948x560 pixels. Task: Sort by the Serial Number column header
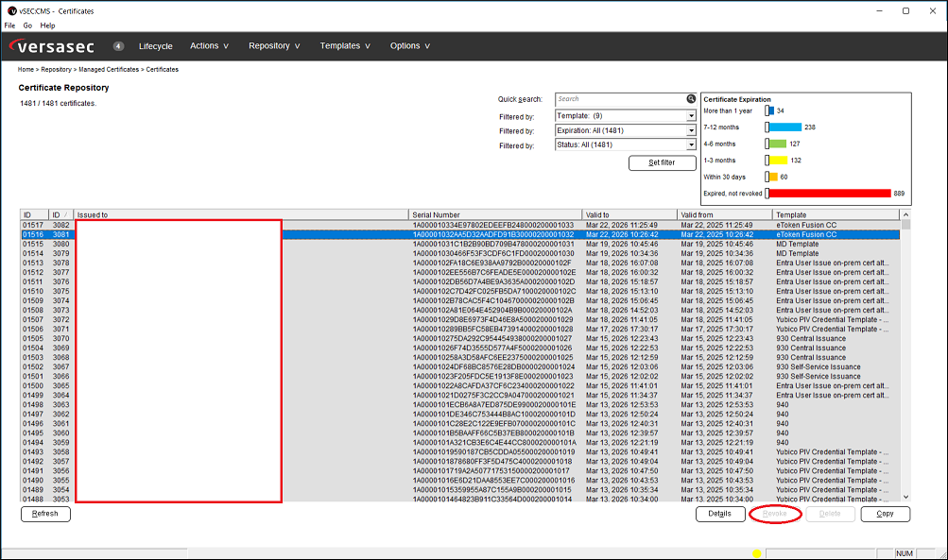(495, 215)
